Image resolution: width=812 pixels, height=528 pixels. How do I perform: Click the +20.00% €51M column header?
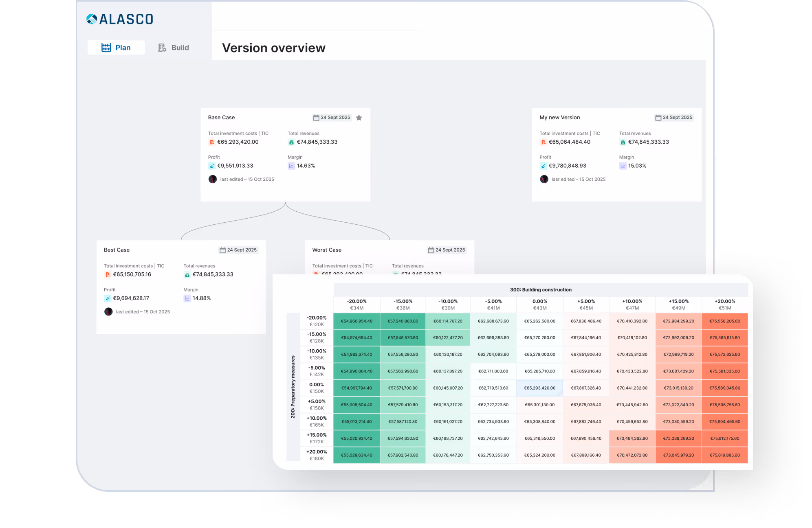point(725,305)
